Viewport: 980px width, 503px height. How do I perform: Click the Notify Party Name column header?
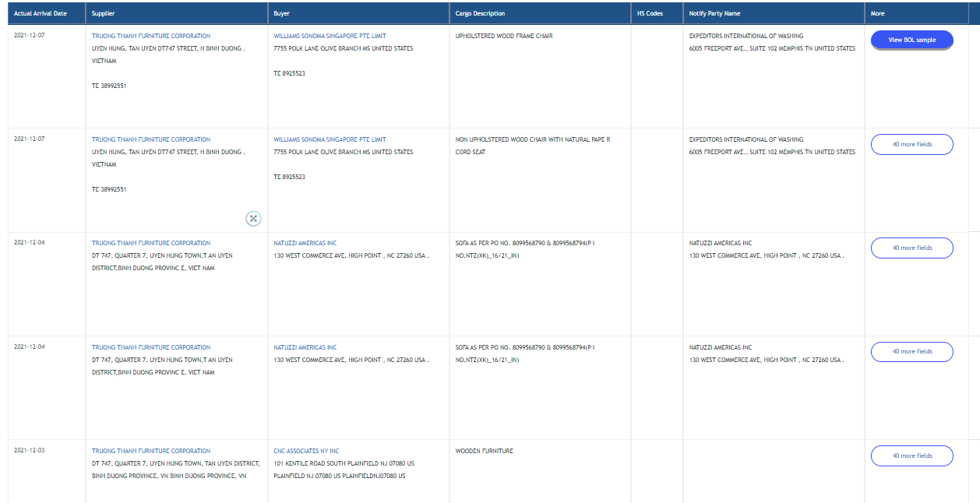click(x=714, y=13)
